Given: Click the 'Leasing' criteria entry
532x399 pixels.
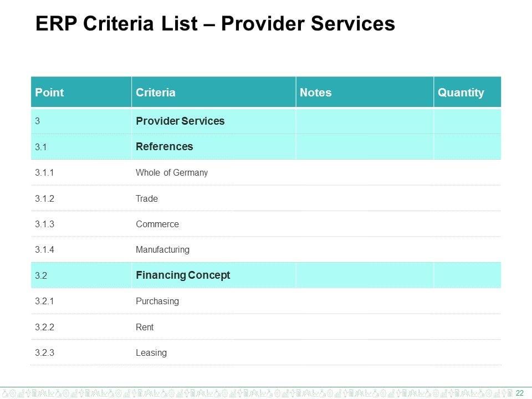Looking at the screenshot, I should point(151,352).
